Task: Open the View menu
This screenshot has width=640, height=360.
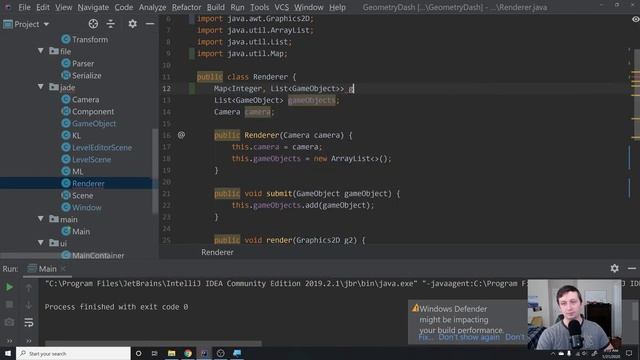Action: point(64,7)
